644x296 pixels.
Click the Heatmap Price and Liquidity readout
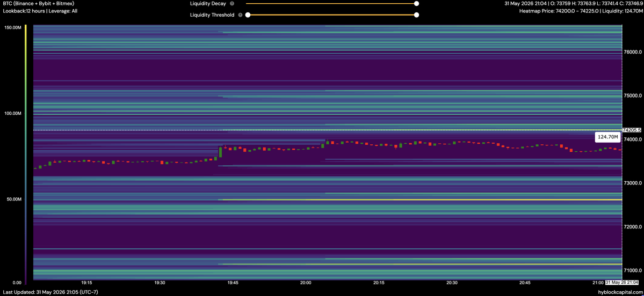tap(580, 11)
